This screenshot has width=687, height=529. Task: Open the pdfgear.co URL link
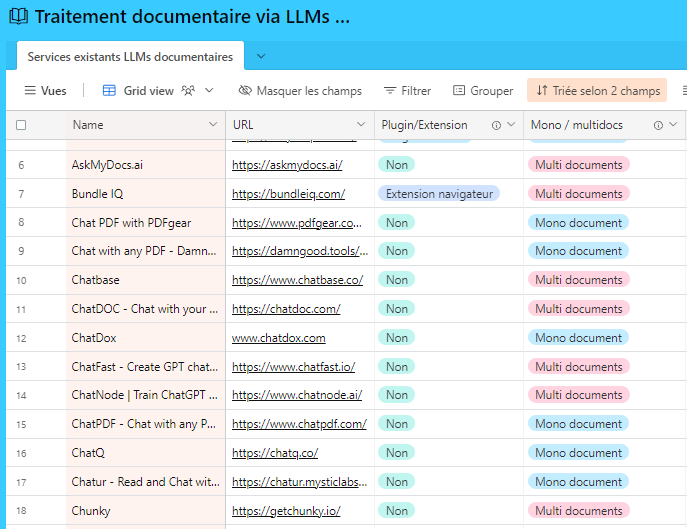point(297,223)
